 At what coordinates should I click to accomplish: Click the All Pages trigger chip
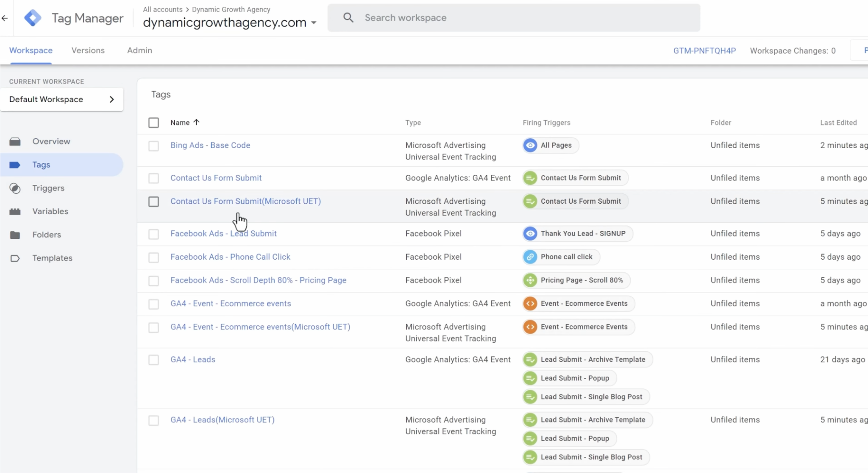click(551, 145)
